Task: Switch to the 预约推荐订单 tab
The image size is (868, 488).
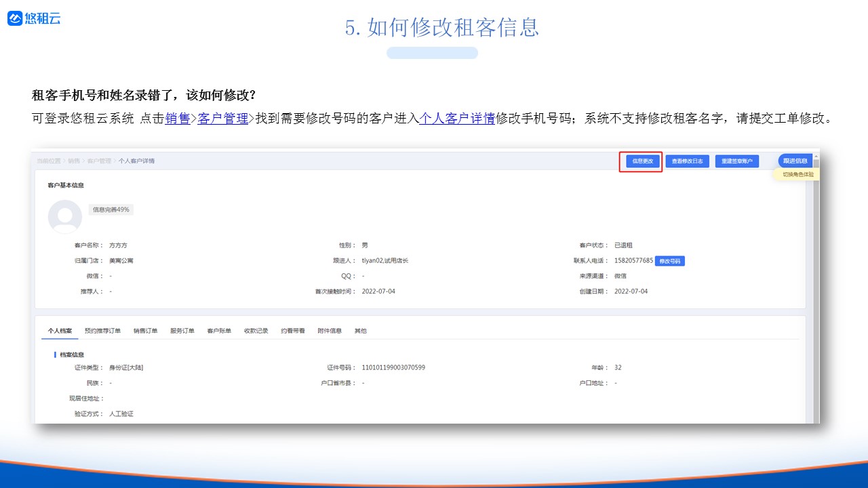Action: coord(102,331)
